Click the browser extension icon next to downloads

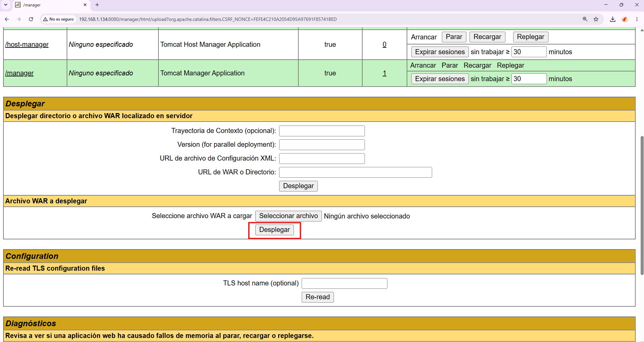pos(625,19)
